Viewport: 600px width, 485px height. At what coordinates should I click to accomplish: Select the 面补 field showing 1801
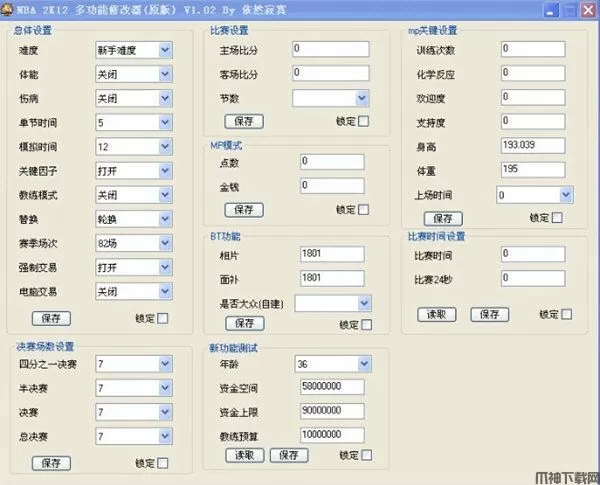click(x=332, y=278)
